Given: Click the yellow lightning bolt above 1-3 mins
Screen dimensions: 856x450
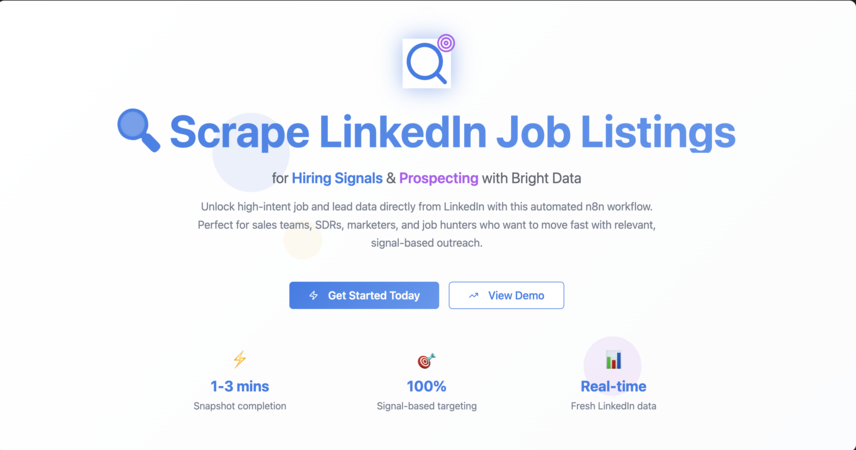Looking at the screenshot, I should click(240, 359).
